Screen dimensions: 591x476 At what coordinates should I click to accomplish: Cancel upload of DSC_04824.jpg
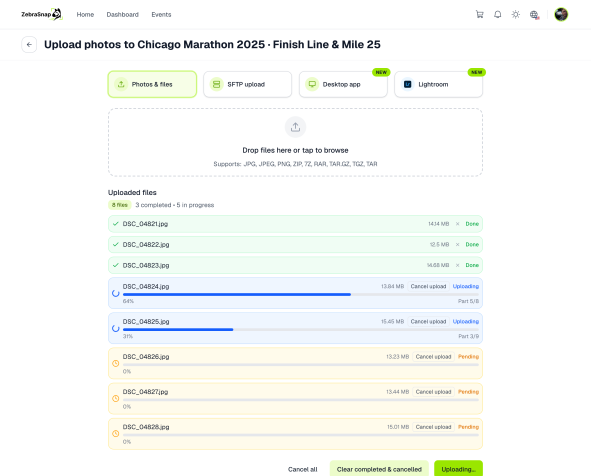[x=428, y=286]
